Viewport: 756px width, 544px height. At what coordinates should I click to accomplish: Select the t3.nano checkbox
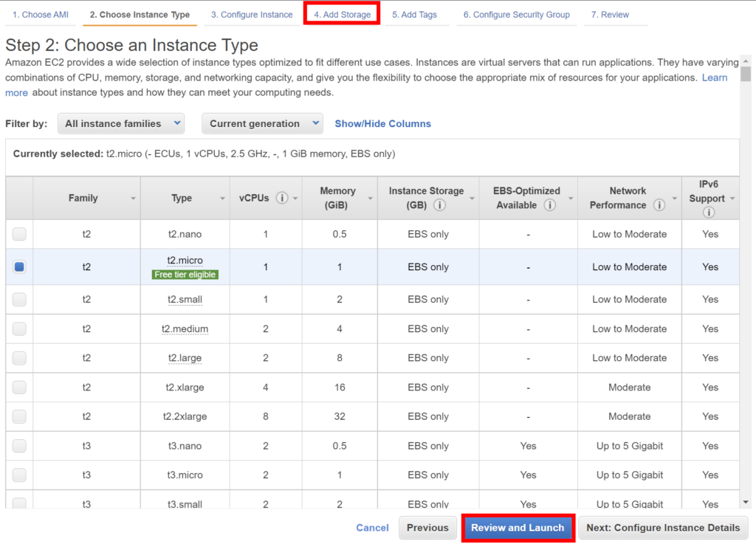click(x=19, y=446)
